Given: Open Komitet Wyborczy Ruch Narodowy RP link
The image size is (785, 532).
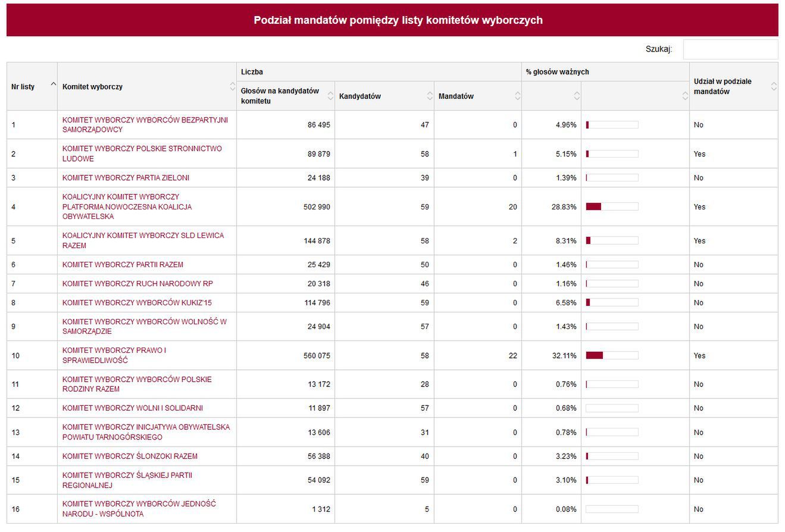Looking at the screenshot, I should tap(137, 284).
